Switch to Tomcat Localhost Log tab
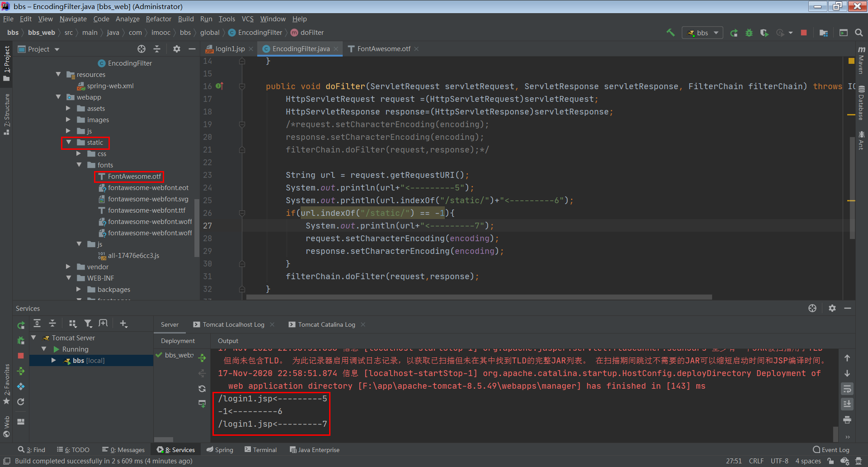868x467 pixels. (233, 324)
